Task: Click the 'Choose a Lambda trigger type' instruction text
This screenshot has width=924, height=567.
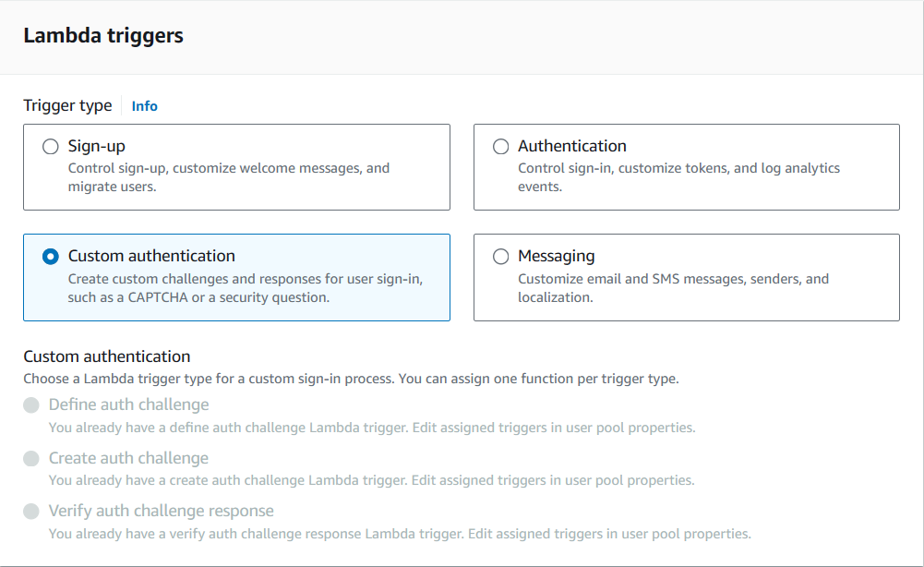Action: pyautogui.click(x=351, y=379)
